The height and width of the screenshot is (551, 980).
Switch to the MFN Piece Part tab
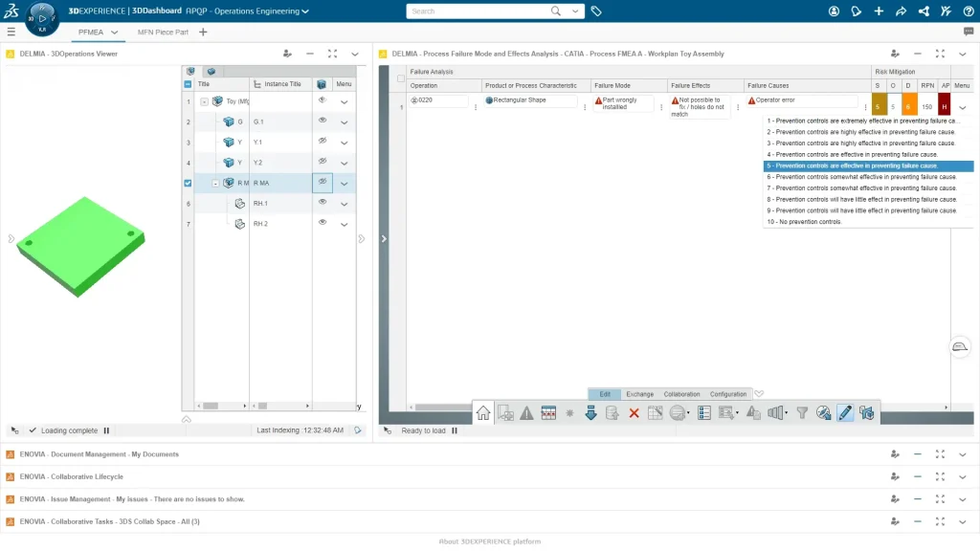point(163,33)
